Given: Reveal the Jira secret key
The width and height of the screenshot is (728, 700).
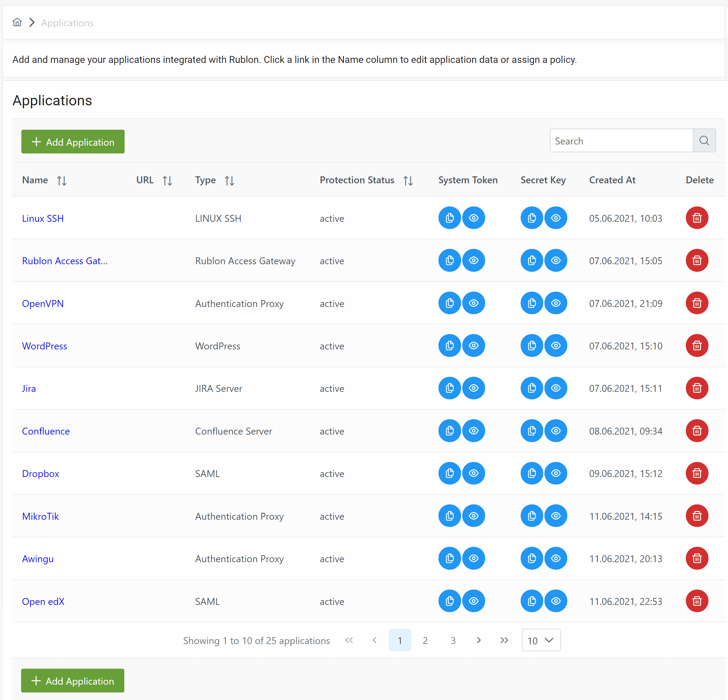Looking at the screenshot, I should [555, 388].
